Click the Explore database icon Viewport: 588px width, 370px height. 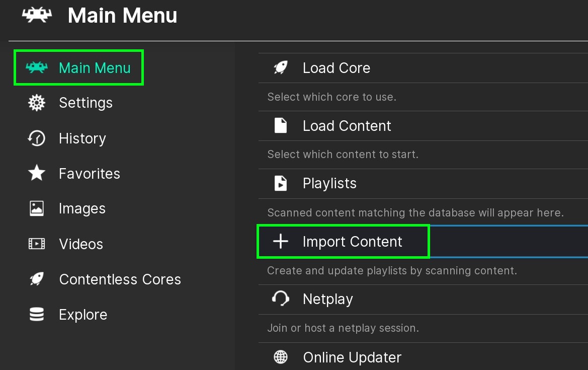coord(37,315)
